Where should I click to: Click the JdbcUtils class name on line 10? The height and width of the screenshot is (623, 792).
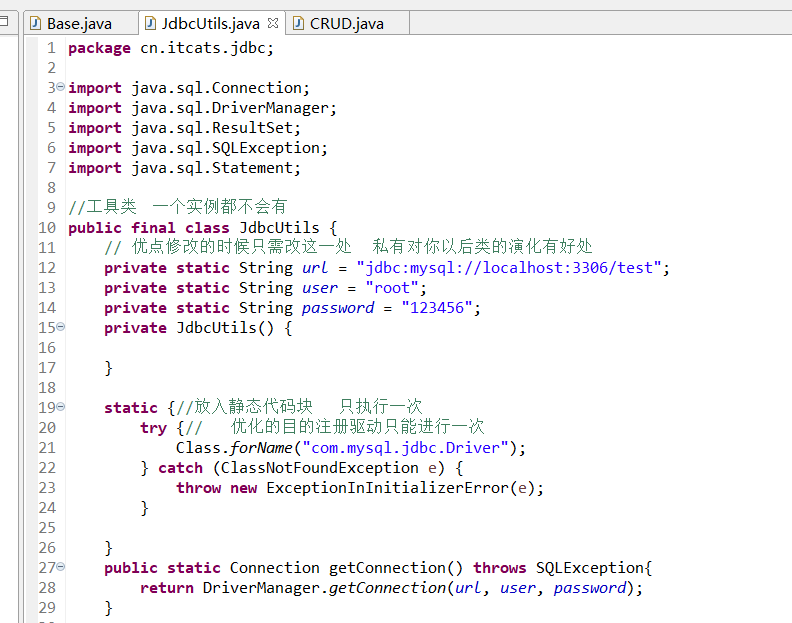(x=279, y=228)
